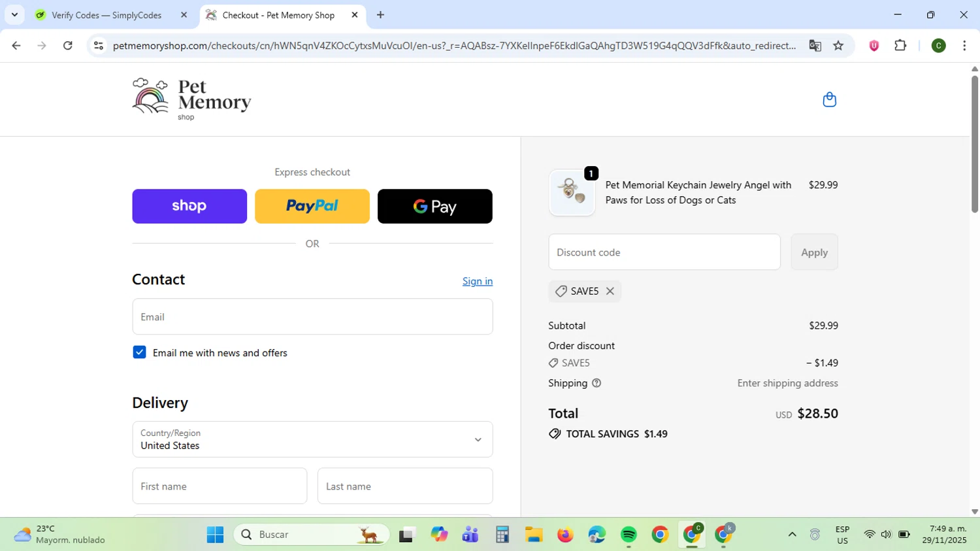Screen dimensions: 980x551
Task: Open Microsoft Teams from taskbar
Action: 470,535
